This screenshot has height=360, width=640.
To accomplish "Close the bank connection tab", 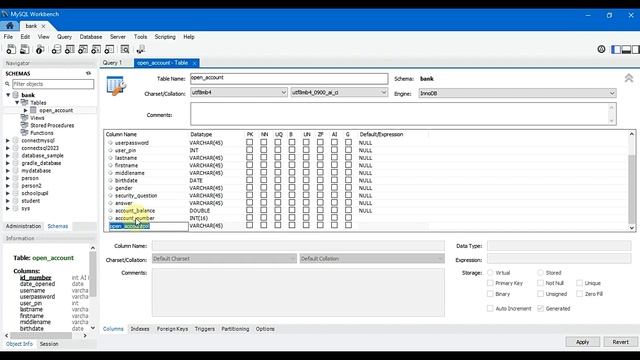I will point(43,26).
